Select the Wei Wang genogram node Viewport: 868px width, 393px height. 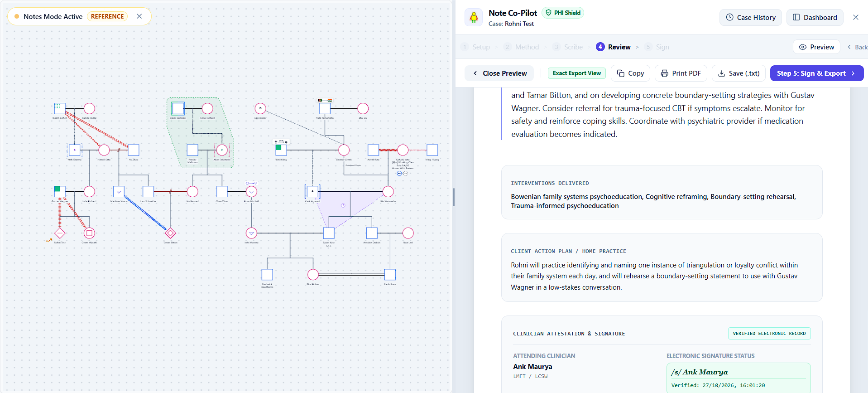pyautogui.click(x=281, y=150)
